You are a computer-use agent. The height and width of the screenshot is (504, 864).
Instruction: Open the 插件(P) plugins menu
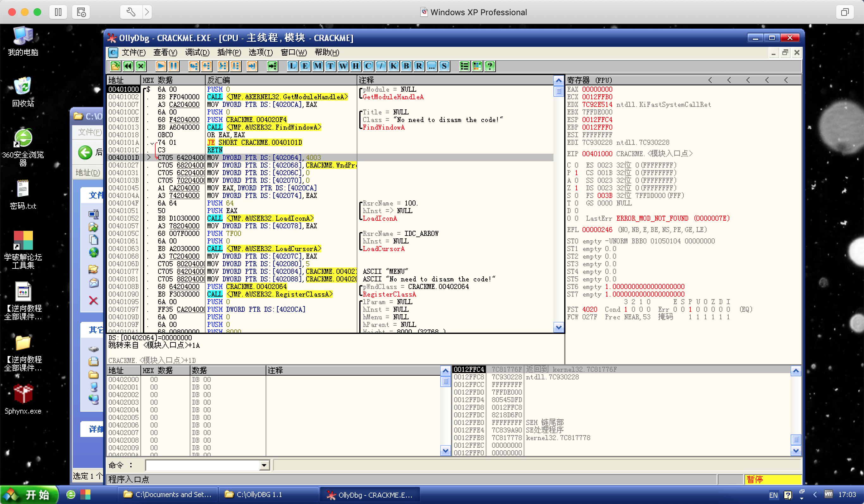(x=229, y=52)
